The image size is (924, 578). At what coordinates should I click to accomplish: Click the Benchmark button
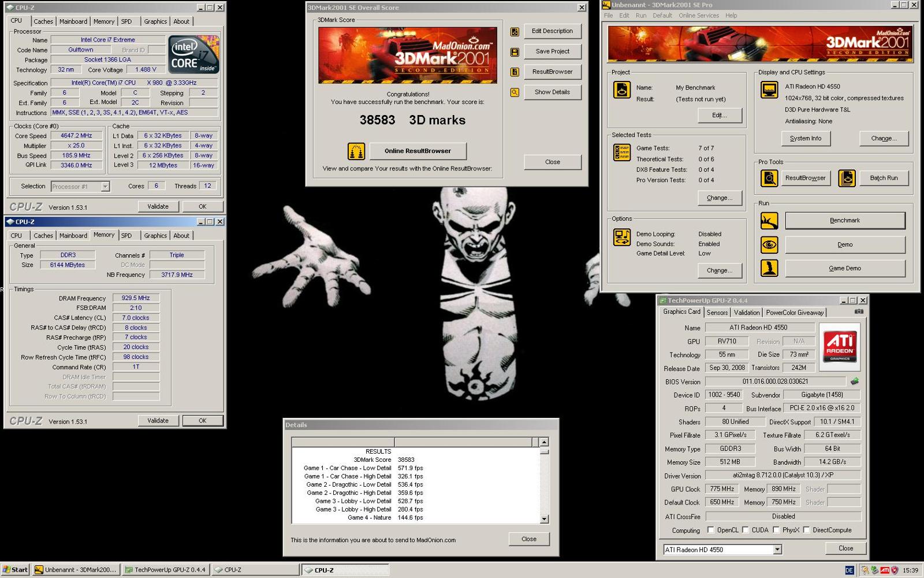(x=845, y=221)
